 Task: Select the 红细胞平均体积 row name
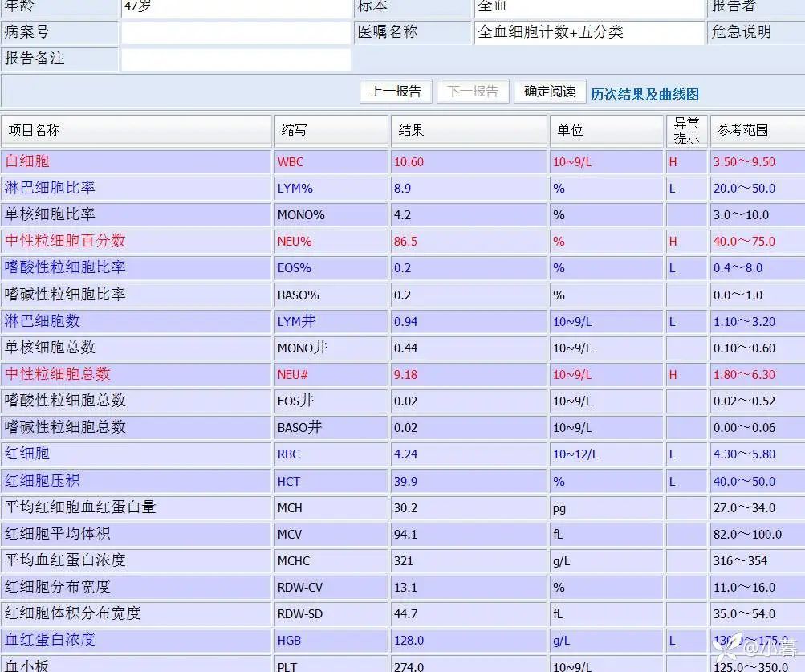pyautogui.click(x=58, y=534)
